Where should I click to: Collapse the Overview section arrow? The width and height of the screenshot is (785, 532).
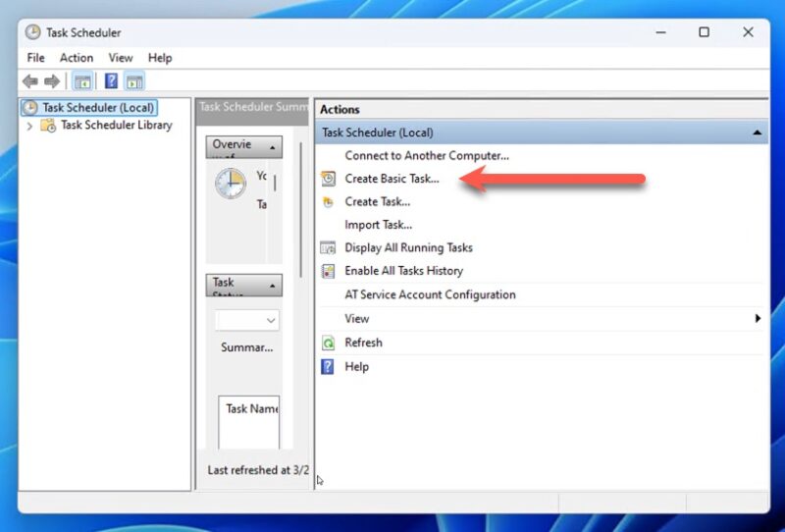pyautogui.click(x=273, y=148)
